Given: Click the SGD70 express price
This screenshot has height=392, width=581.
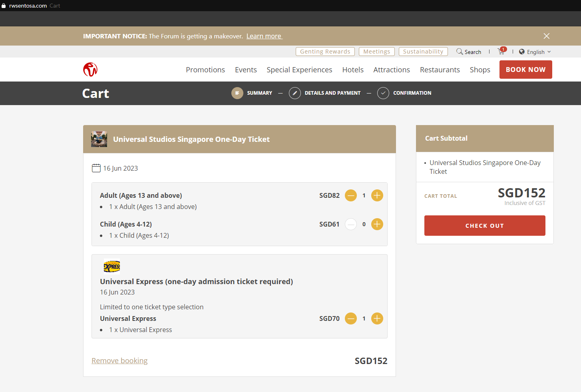Looking at the screenshot, I should (329, 318).
